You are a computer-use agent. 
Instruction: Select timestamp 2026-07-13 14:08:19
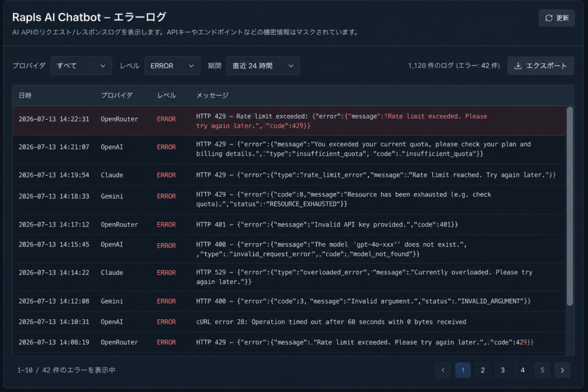pos(54,342)
